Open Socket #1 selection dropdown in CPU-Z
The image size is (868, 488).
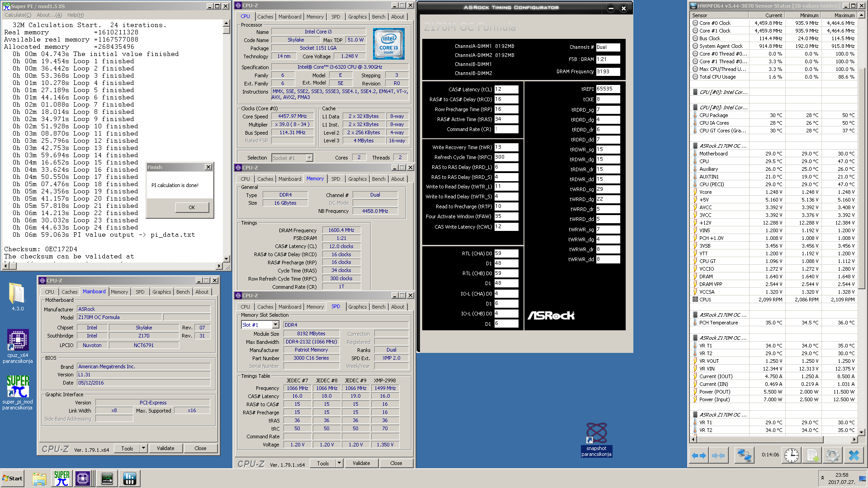tap(309, 158)
